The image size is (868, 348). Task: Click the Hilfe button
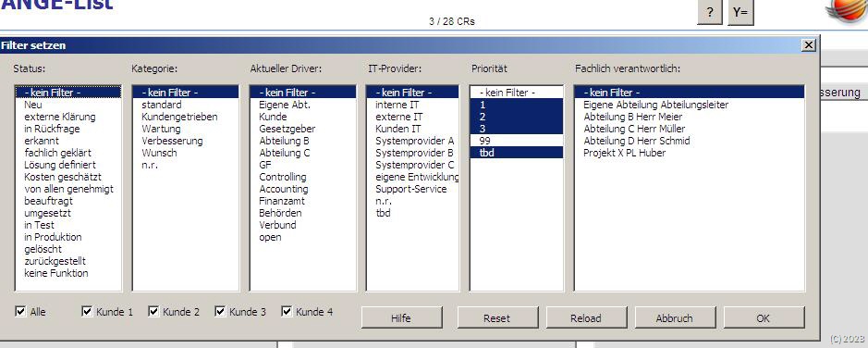pos(401,318)
